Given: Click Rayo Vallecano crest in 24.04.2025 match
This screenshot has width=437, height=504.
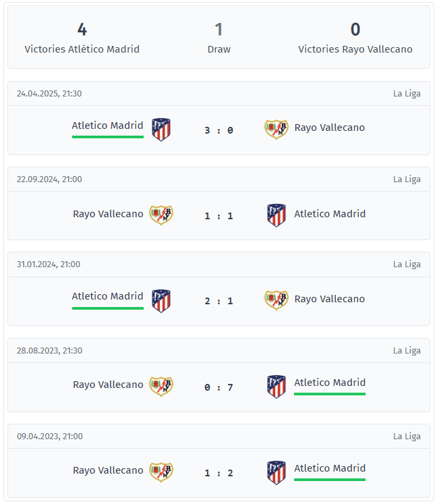Looking at the screenshot, I should click(x=276, y=130).
